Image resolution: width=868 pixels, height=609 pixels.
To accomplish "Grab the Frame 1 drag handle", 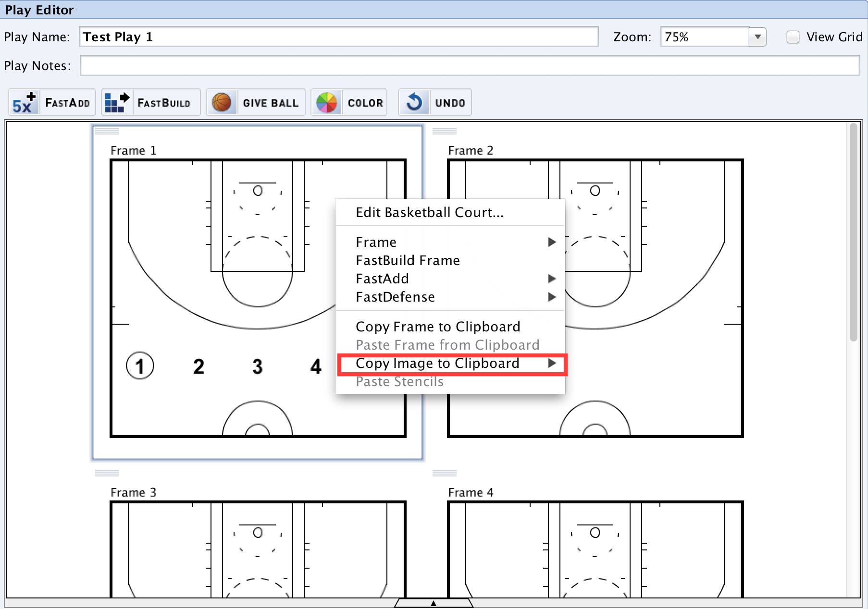I will (x=107, y=131).
